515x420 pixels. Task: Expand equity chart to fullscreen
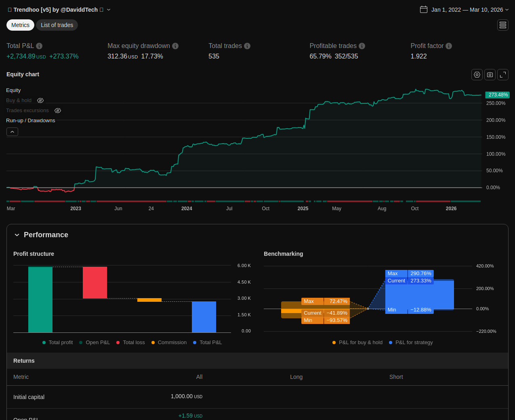503,75
